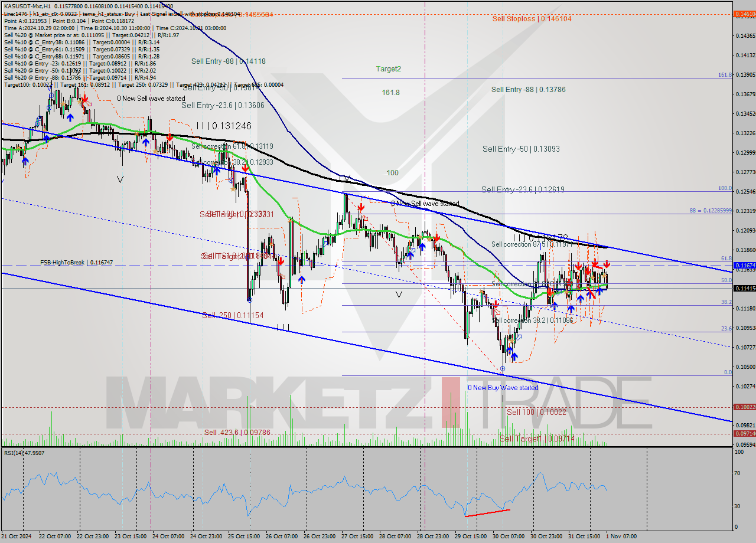Select the 'Sell -423.6 | 0.09786' label

(237, 433)
